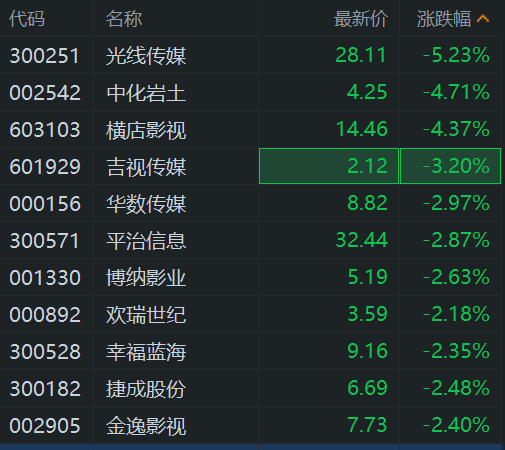Select 金逸影视 in the list
The width and height of the screenshot is (505, 450).
point(146,426)
